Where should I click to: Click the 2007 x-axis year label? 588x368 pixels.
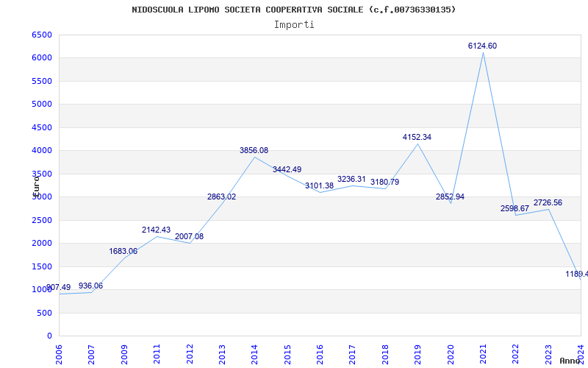(91, 355)
